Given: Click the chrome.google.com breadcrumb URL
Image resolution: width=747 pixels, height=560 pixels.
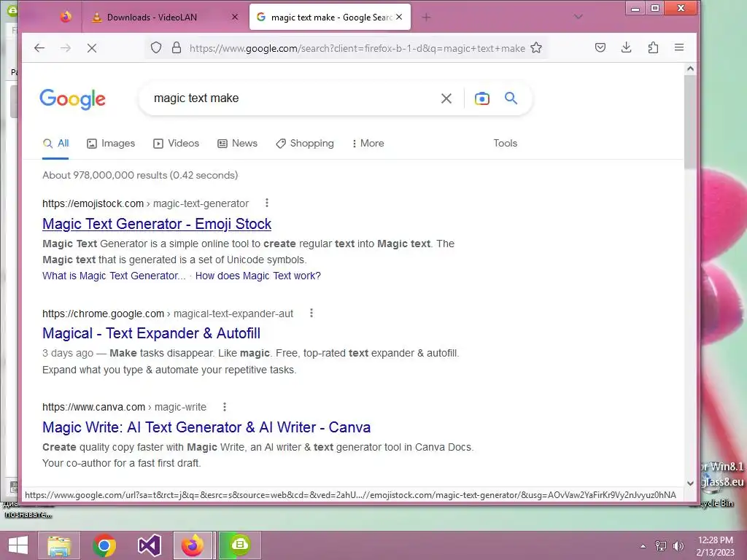Looking at the screenshot, I should (x=168, y=314).
